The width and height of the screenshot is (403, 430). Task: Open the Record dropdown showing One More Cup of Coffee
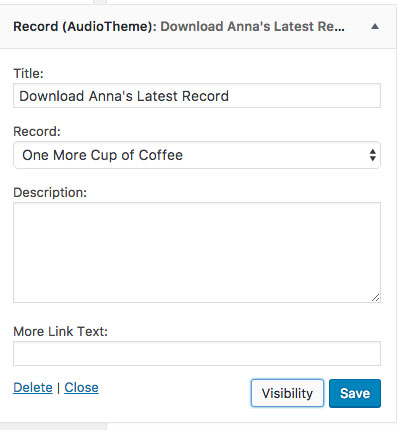(x=197, y=155)
